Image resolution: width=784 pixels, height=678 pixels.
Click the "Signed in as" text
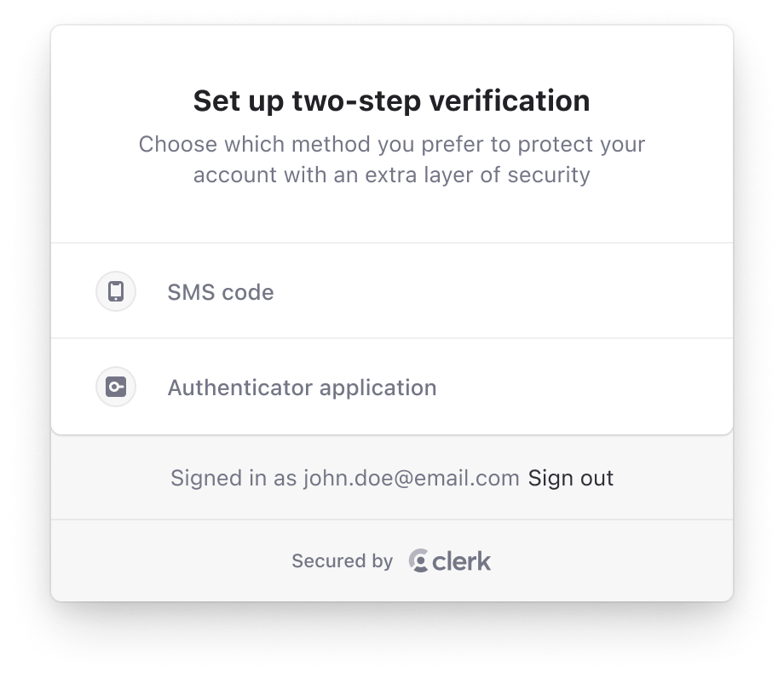233,478
